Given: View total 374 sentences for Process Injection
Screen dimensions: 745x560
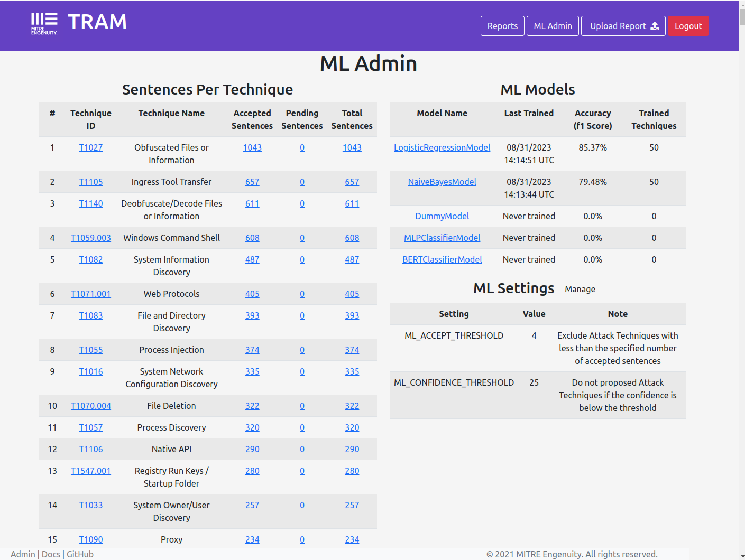Looking at the screenshot, I should point(352,350).
